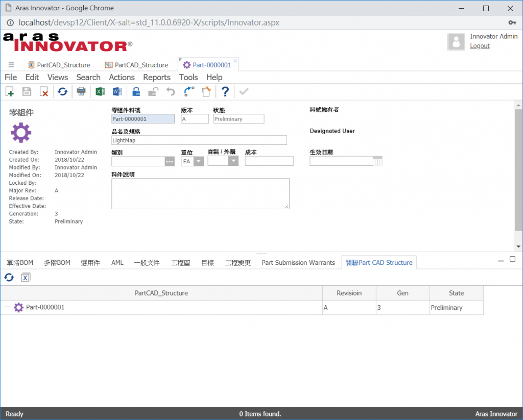Export to Word from toolbar
Image resolution: width=523 pixels, height=420 pixels.
(x=117, y=91)
